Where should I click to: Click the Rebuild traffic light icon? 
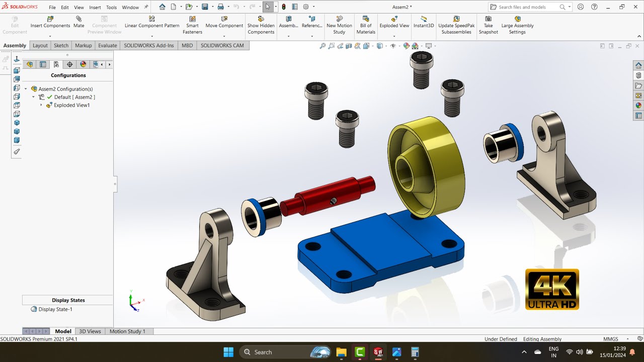coord(284,7)
